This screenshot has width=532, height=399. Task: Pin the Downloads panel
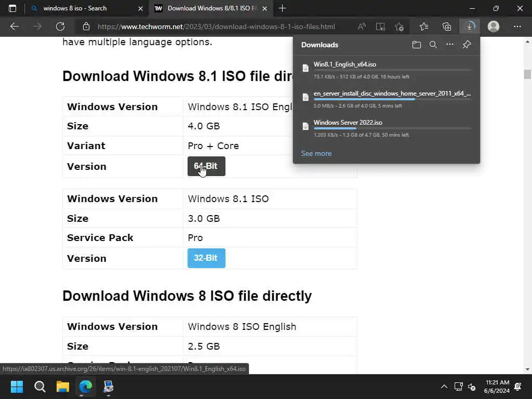coord(467,45)
